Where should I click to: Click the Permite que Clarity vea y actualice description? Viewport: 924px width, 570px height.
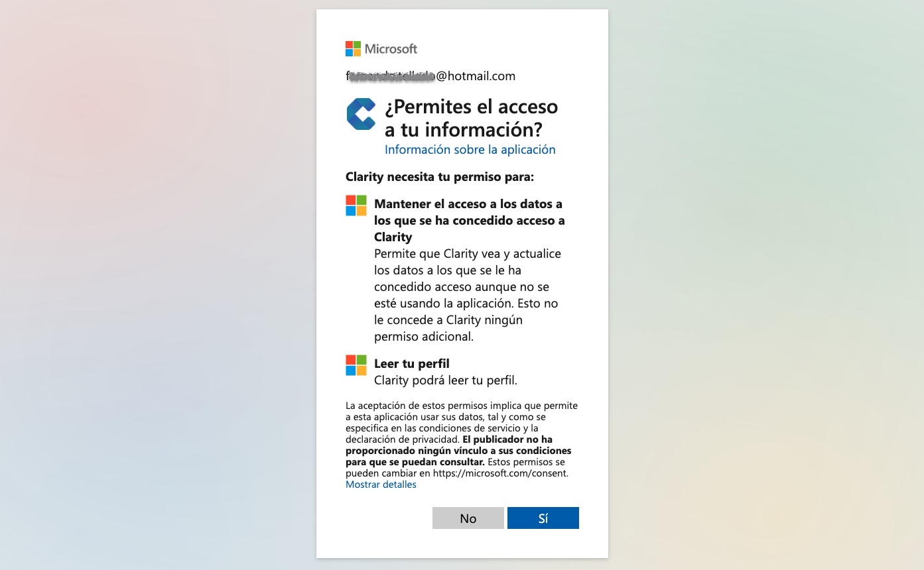click(468, 295)
